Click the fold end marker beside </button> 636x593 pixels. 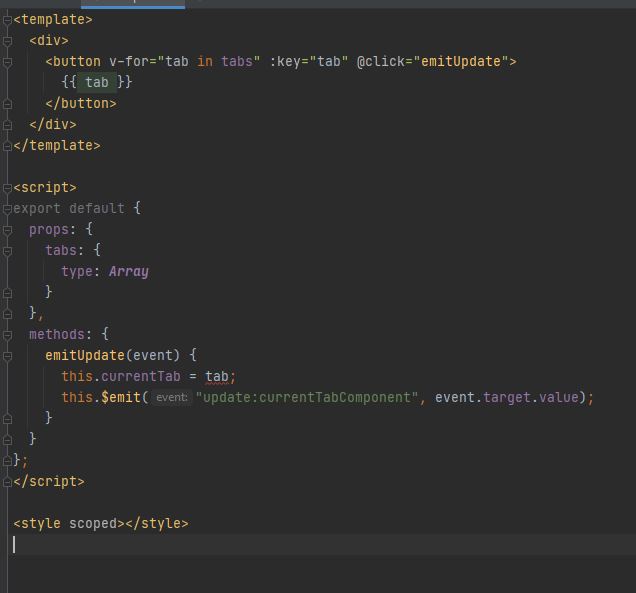7,104
